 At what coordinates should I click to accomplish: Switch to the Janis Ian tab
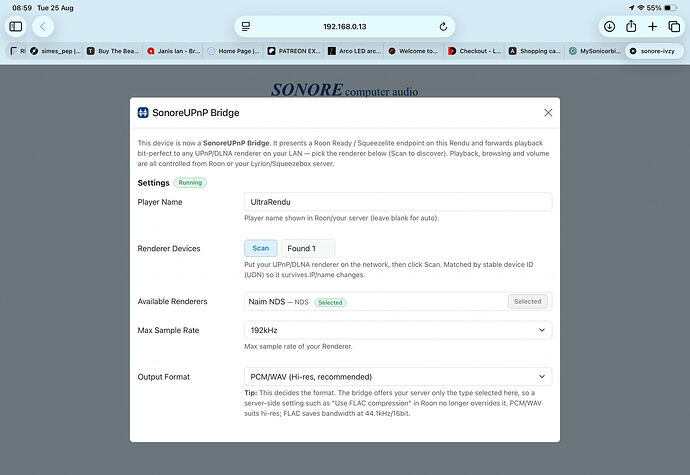pos(173,51)
